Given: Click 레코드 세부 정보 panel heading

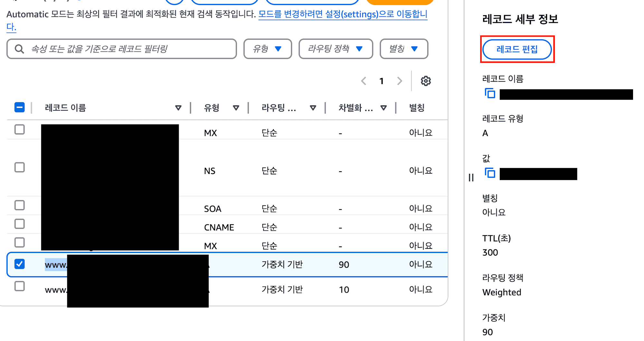Looking at the screenshot, I should coord(520,19).
